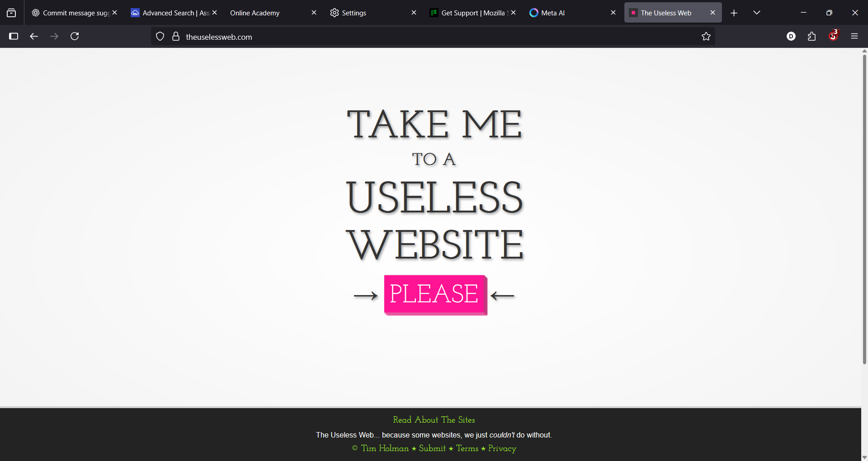868x461 pixels.
Task: Close The Useless Web tab
Action: click(x=713, y=13)
